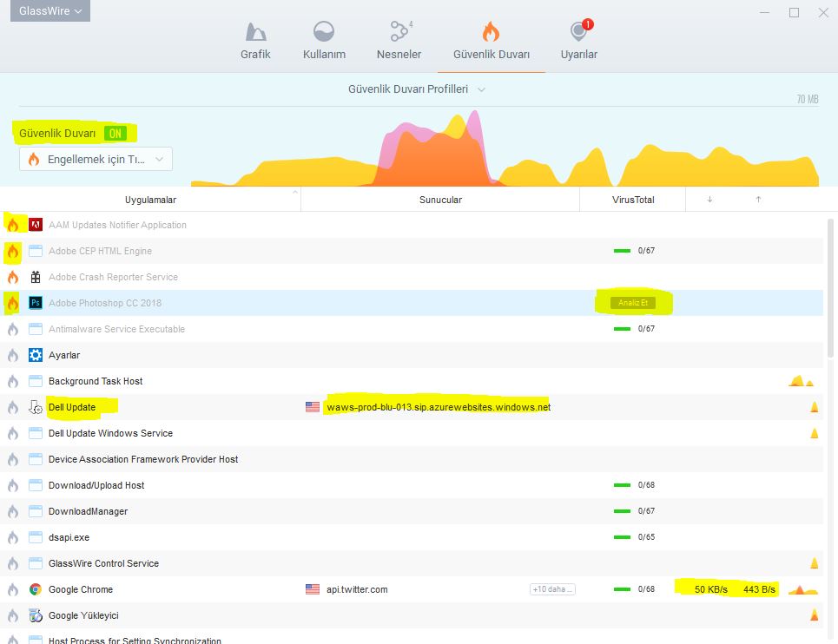This screenshot has height=644, width=838.
Task: Click the Background Task Host mini traffic graph
Action: (802, 381)
